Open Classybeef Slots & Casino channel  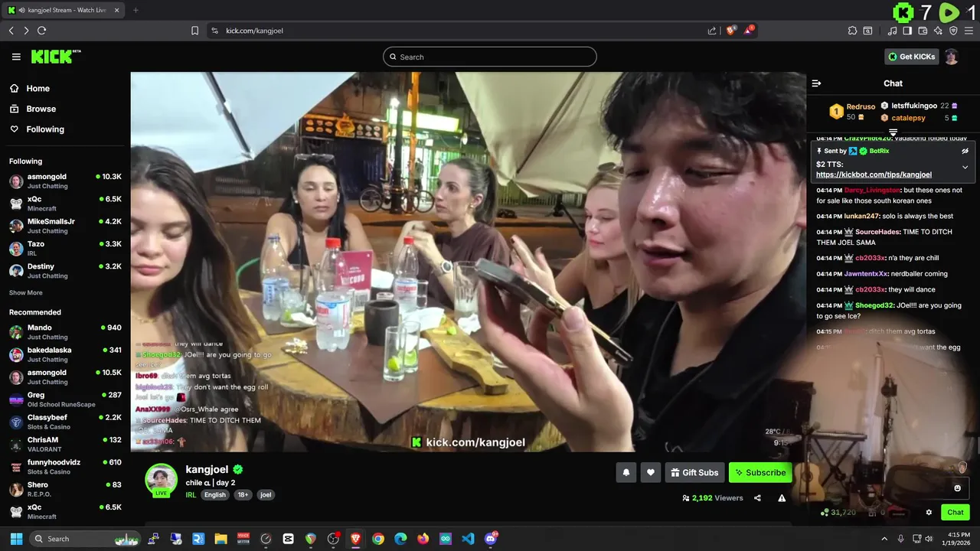coord(65,422)
